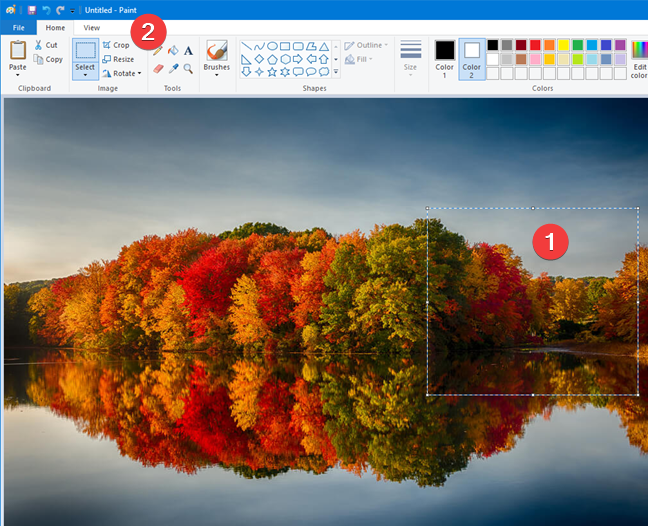The image size is (648, 526).
Task: Choose the Triangle shape
Action: [x=324, y=46]
